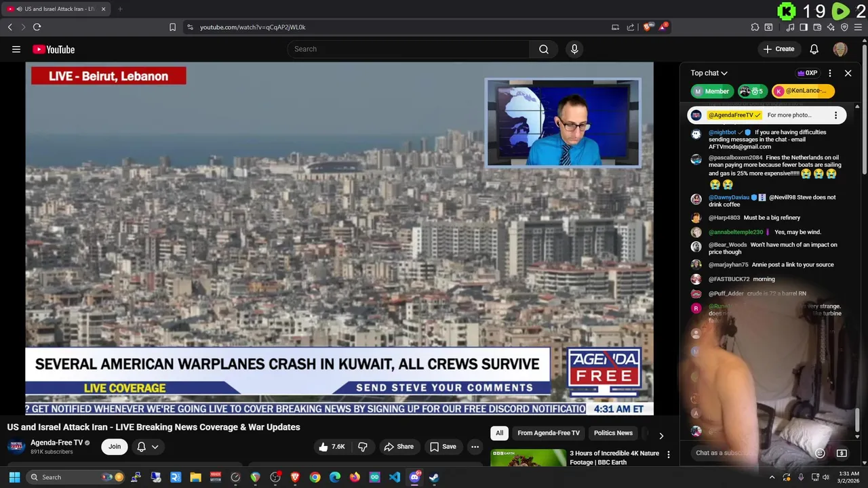Click the Brave Shields lion icon
The height and width of the screenshot is (488, 868).
(x=648, y=27)
